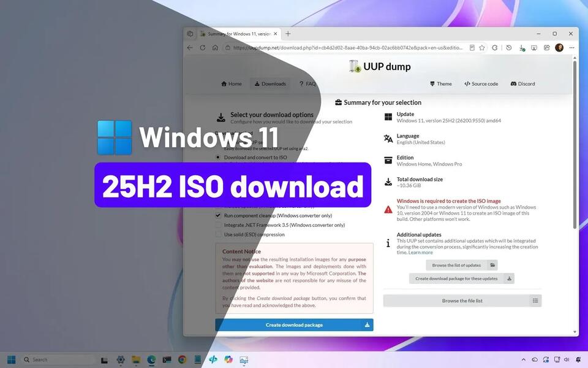Open Settings from the taskbar
This screenshot has height=368, width=588.
tap(121, 360)
